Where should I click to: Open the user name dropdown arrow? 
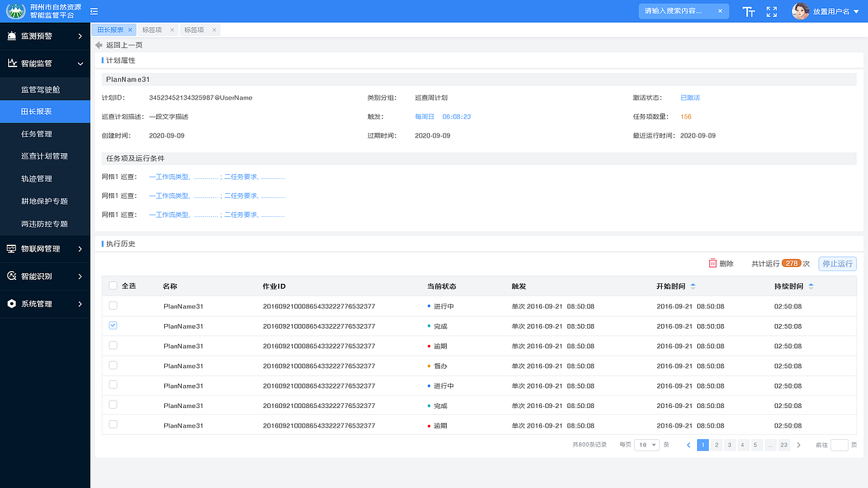(856, 12)
